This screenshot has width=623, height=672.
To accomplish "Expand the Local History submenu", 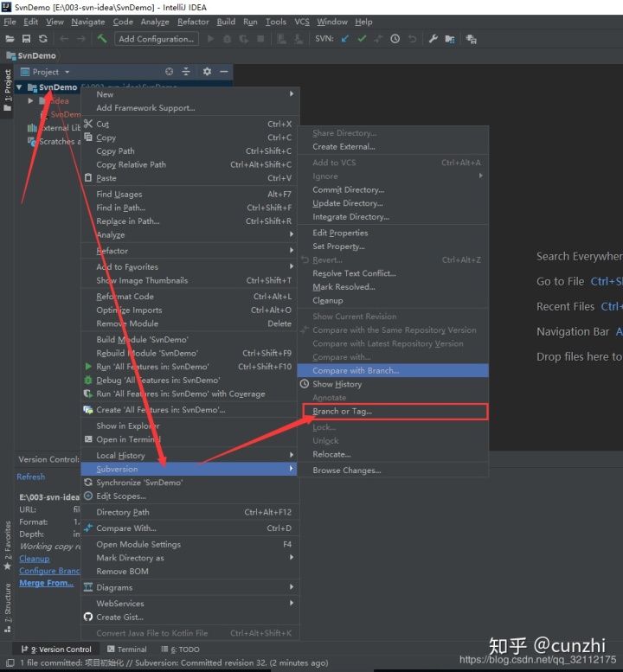I will tap(190, 455).
